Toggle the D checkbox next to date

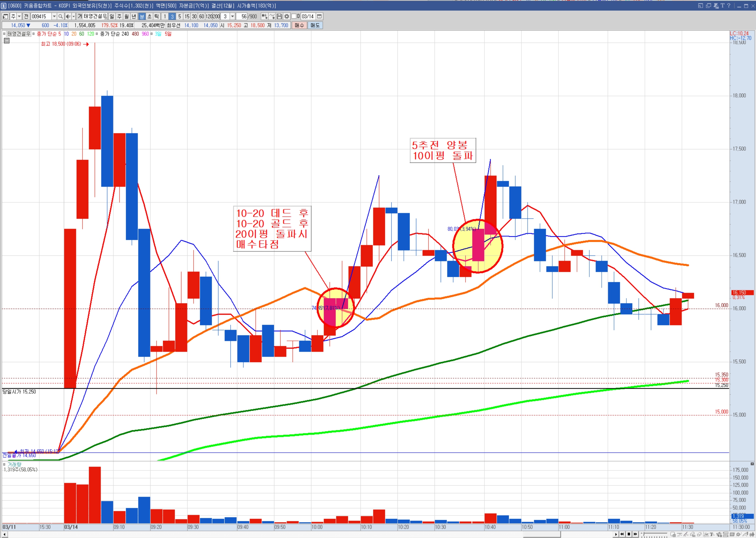(x=294, y=16)
